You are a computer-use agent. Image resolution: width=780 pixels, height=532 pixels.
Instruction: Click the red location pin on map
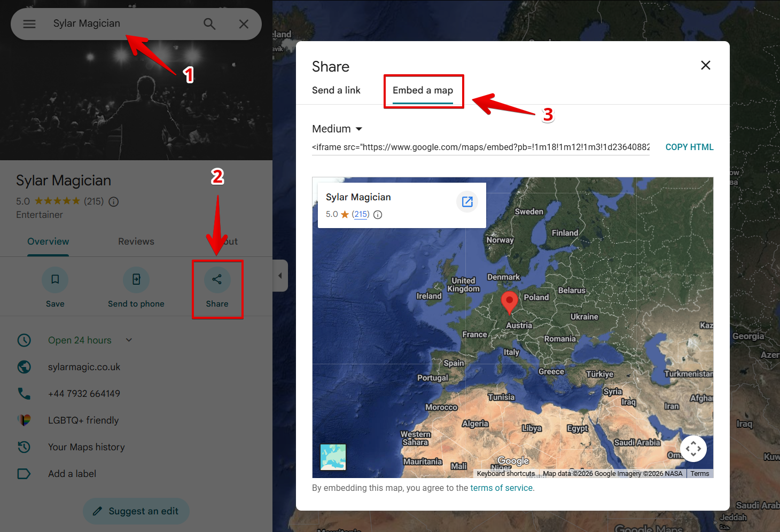point(509,302)
